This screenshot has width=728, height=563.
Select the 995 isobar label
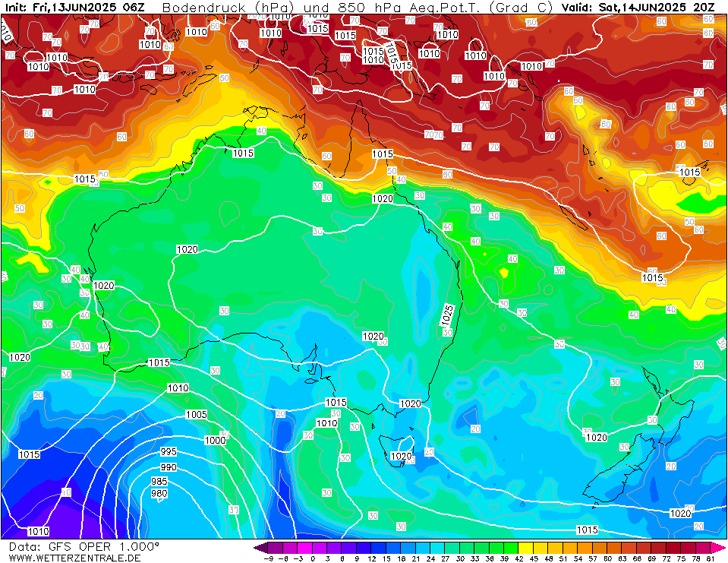[x=169, y=451]
